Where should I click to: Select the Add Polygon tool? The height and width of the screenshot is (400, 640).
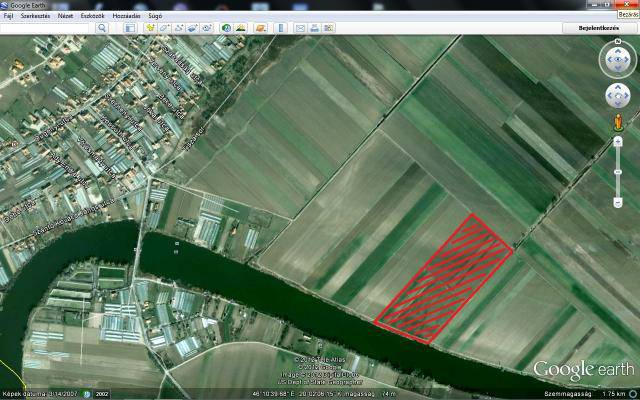(x=164, y=28)
